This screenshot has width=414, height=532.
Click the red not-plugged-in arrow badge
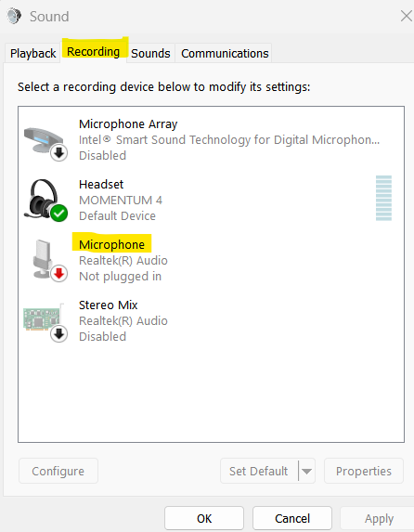click(x=59, y=274)
